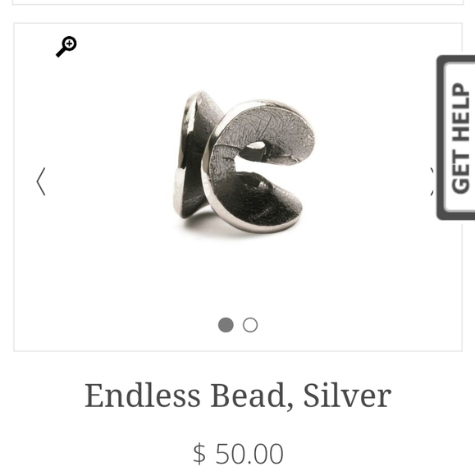The image size is (475, 476).
Task: Expand the GET HELP support panel
Action: [x=456, y=138]
